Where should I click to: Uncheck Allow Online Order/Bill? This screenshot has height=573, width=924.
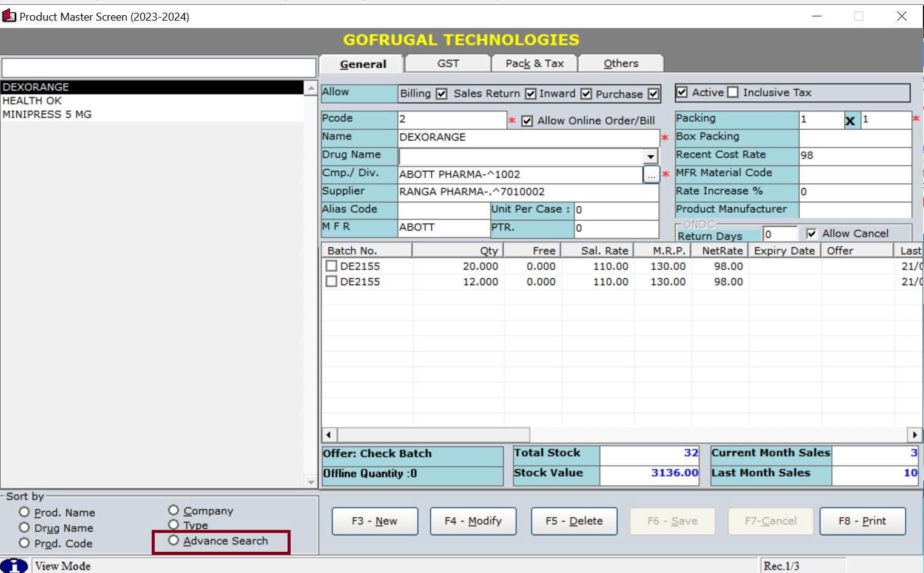point(527,121)
